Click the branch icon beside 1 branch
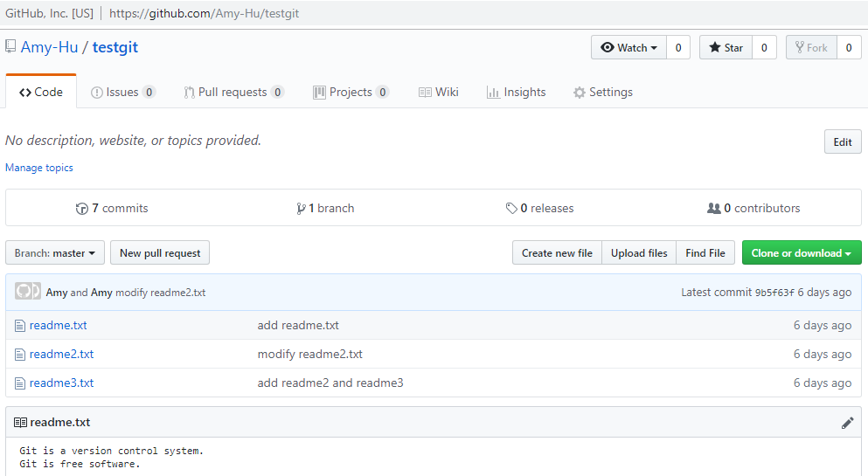Screen dimensions: 868x476 (x=301, y=209)
